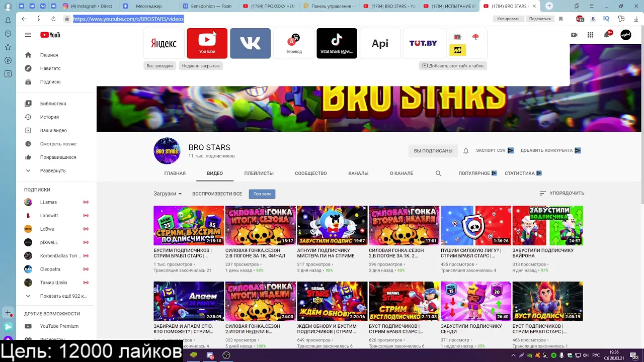Open the YouTube tile in tableau
Image resolution: width=644 pixels, height=362 pixels.
pyautogui.click(x=207, y=43)
